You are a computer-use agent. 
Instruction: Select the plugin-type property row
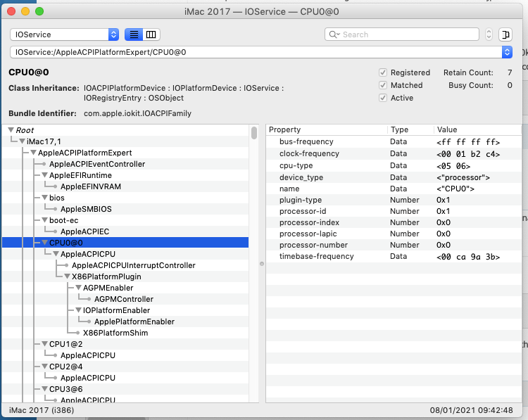click(x=394, y=200)
